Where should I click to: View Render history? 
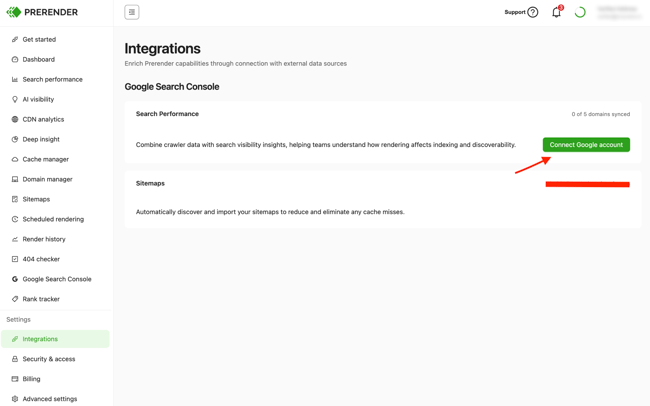pyautogui.click(x=44, y=239)
